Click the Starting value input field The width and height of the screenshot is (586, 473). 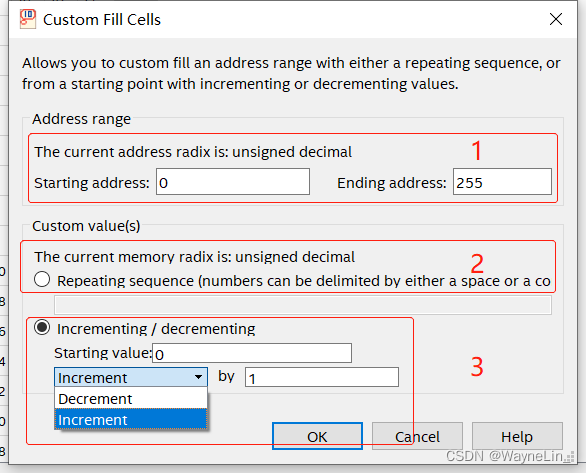[252, 353]
